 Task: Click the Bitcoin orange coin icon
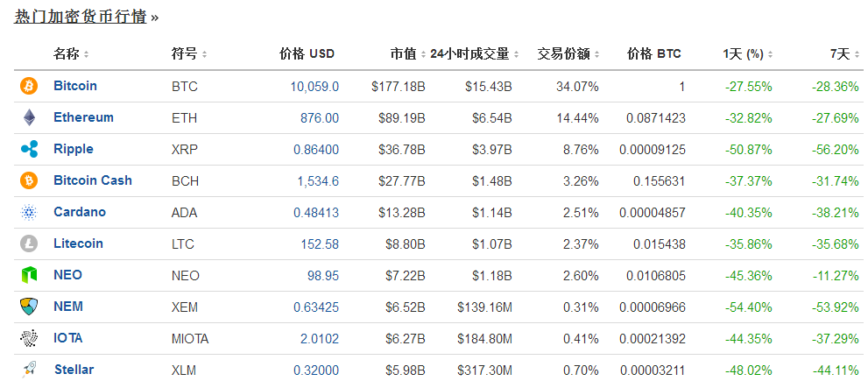coord(29,86)
